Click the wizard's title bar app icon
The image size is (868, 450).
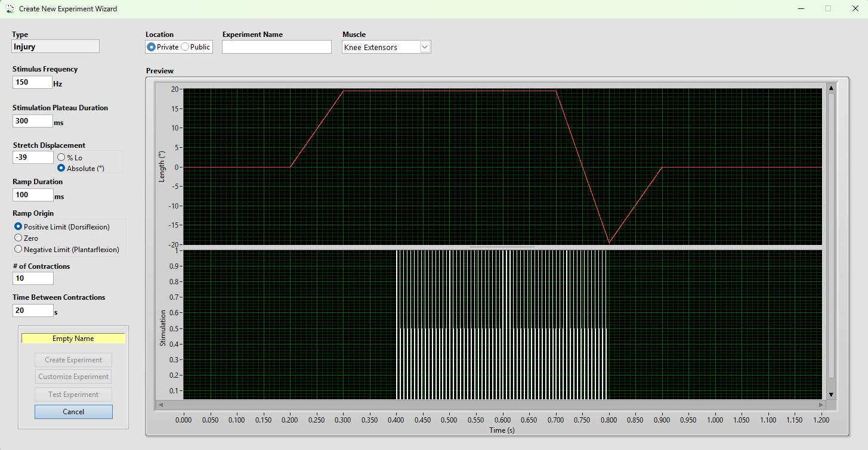(10, 9)
